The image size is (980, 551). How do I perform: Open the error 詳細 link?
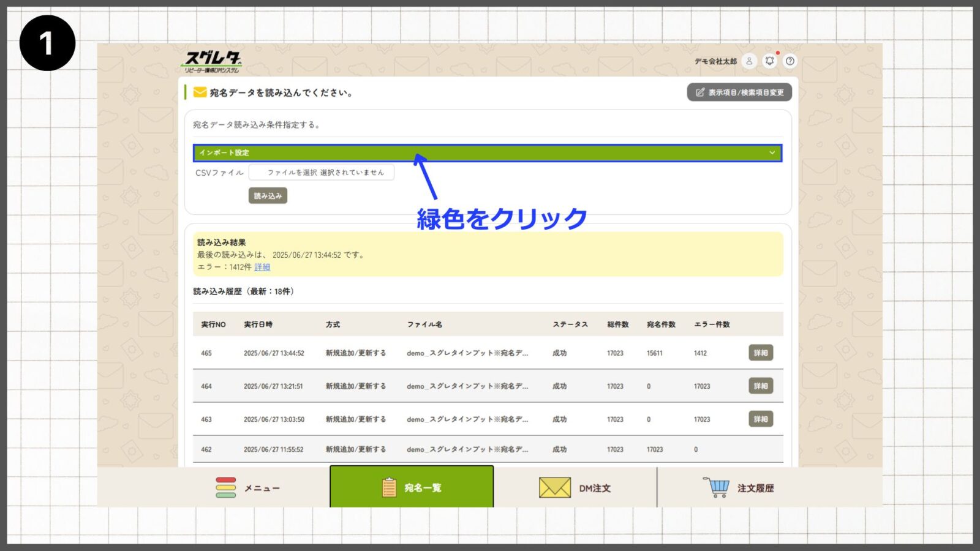pos(262,267)
